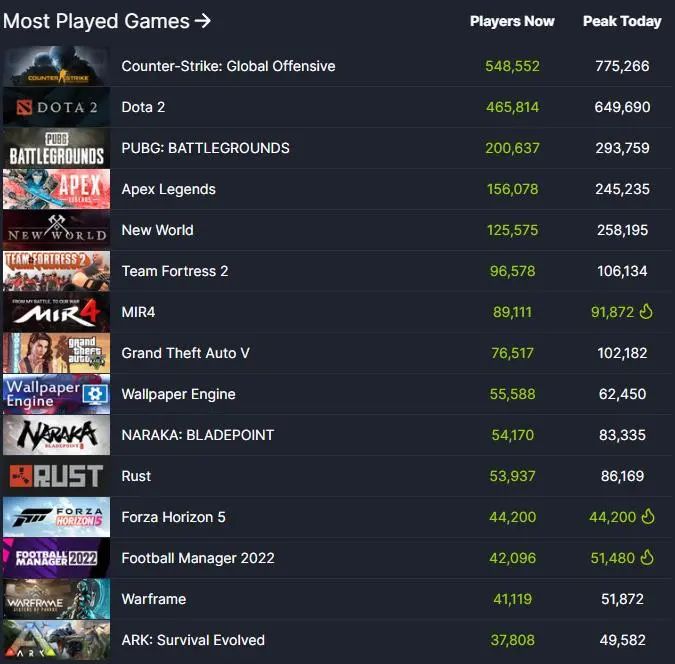
Task: Select the Wallpaper Engine game name
Action: point(178,394)
